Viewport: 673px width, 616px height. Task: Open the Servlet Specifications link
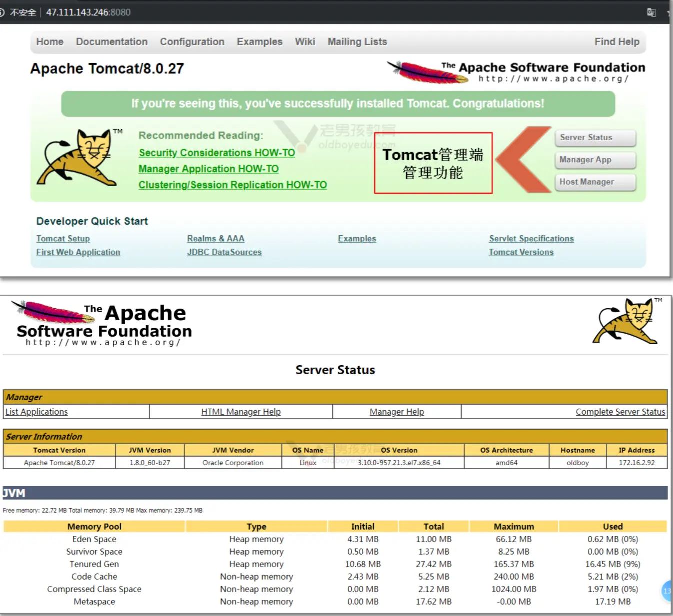point(531,239)
